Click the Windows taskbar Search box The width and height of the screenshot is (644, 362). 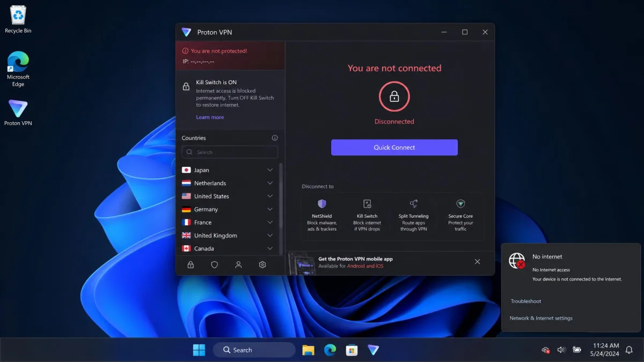[254, 350]
